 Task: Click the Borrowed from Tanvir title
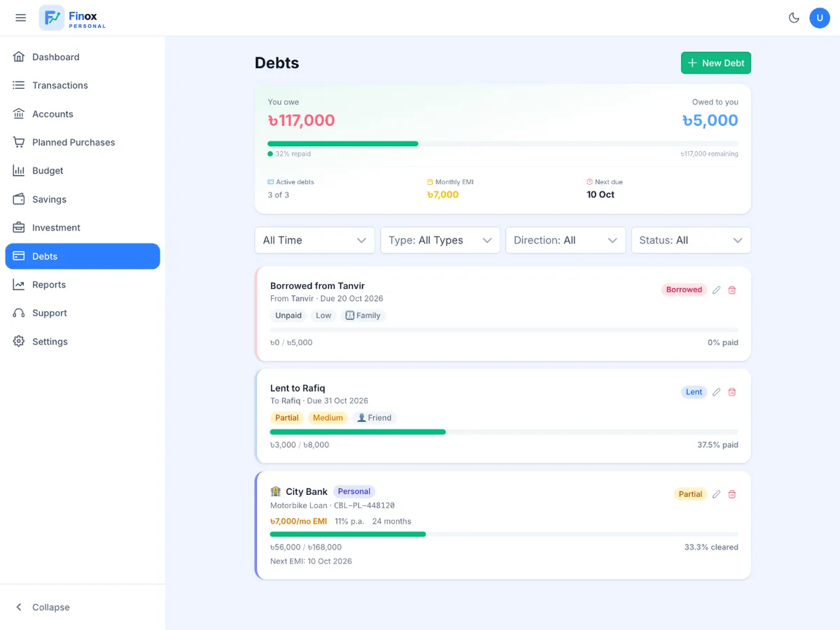click(317, 286)
